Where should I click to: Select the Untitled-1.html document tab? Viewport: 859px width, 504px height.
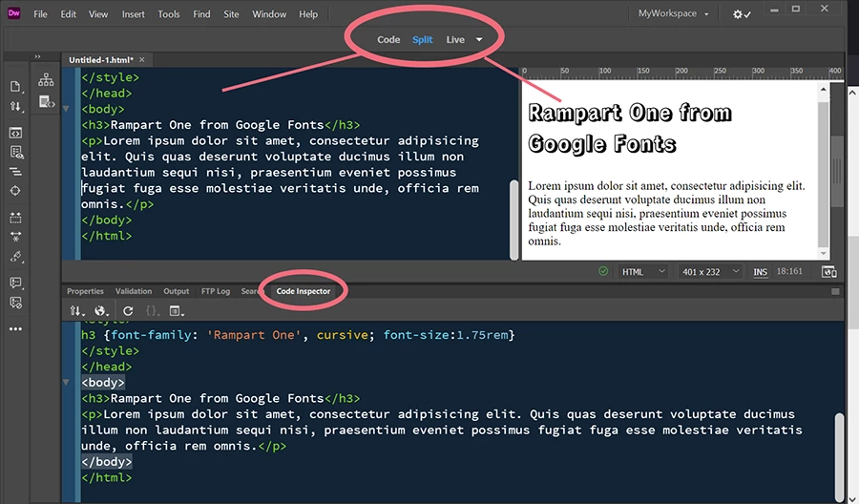[101, 60]
